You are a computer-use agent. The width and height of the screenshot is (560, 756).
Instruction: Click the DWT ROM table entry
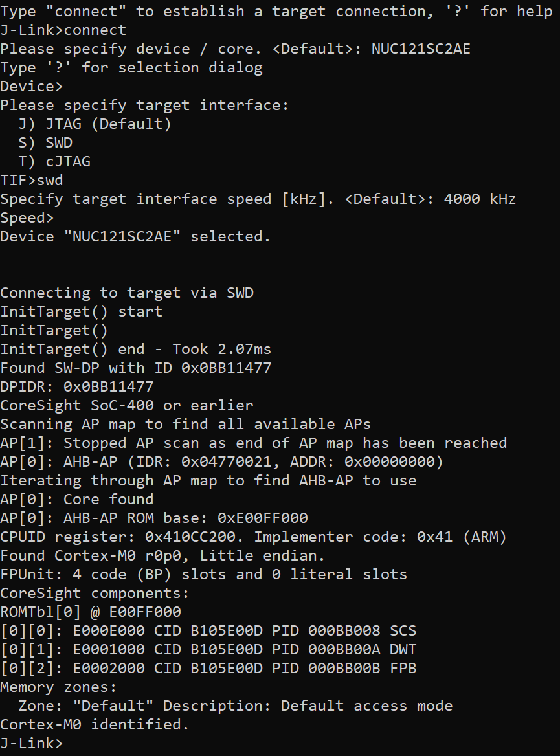[x=208, y=649]
